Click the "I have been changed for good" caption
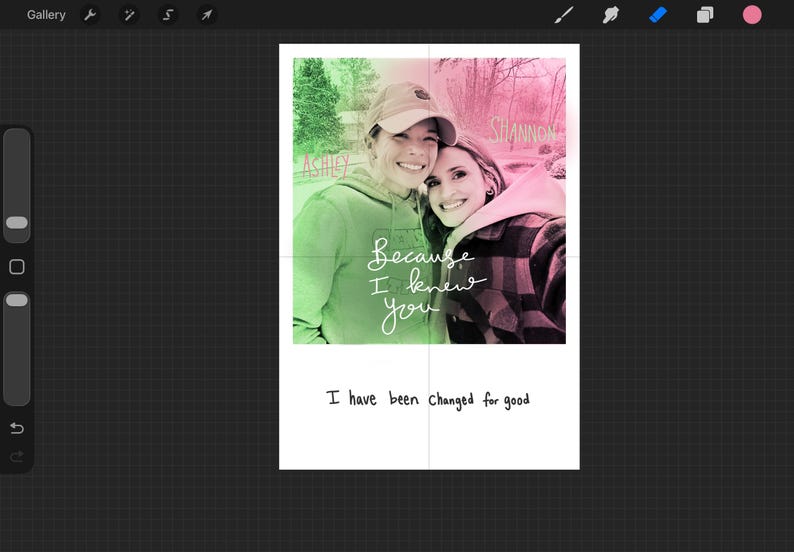The height and width of the screenshot is (552, 794). point(428,399)
